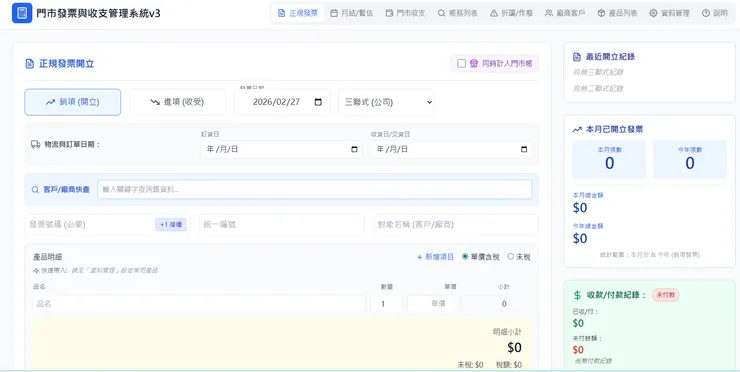Go to the 門市收支 tab

click(405, 13)
